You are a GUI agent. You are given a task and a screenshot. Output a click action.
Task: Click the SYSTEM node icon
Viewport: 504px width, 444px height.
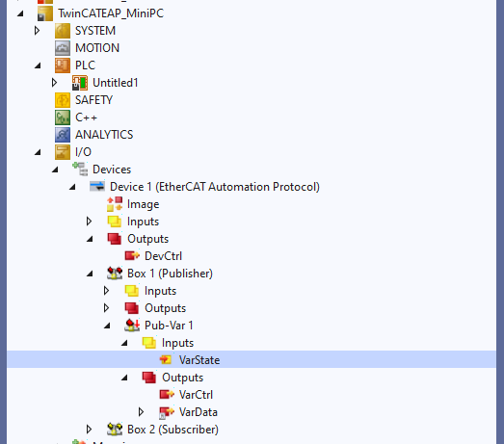pyautogui.click(x=63, y=31)
